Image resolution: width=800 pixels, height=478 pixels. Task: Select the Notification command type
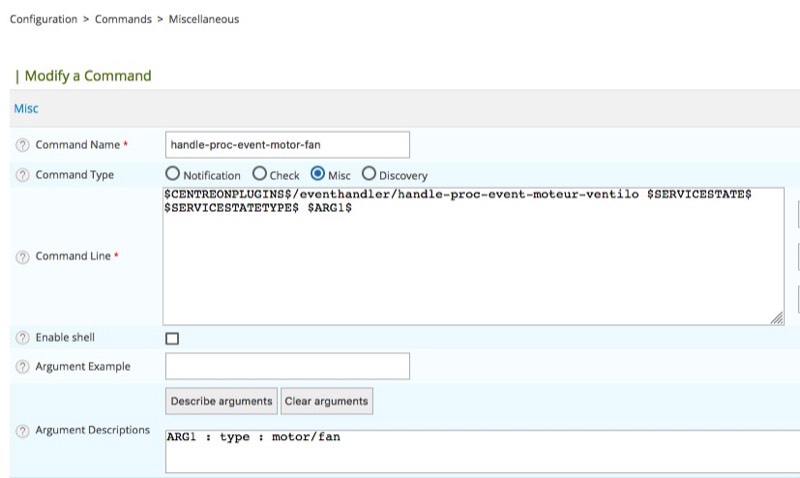pyautogui.click(x=173, y=174)
